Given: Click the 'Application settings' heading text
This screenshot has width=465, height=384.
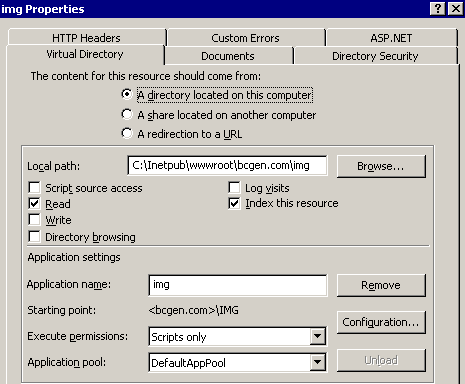Looking at the screenshot, I should coord(74,257).
